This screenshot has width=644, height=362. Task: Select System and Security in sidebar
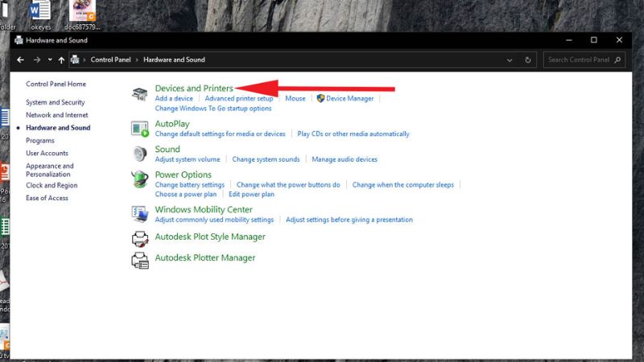pyautogui.click(x=55, y=102)
